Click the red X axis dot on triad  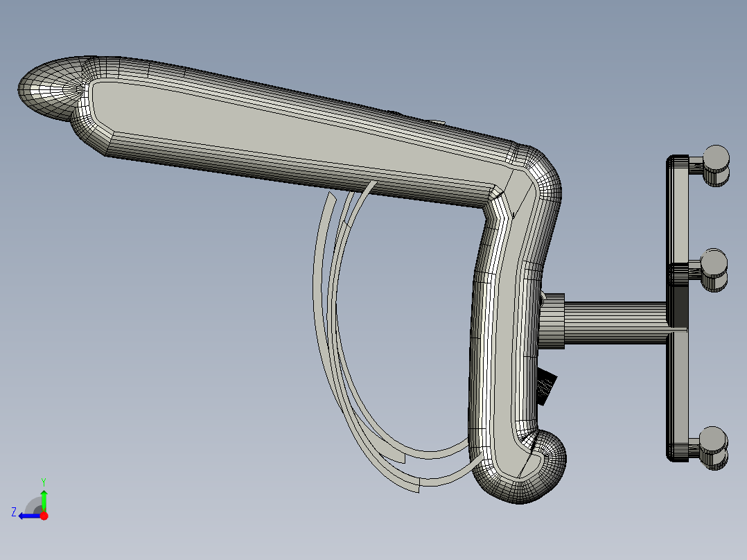tap(44, 516)
